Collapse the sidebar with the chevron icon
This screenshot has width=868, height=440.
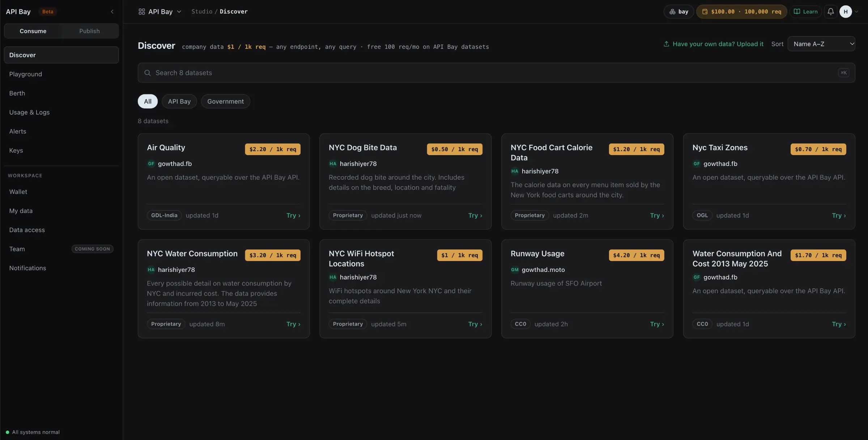112,12
